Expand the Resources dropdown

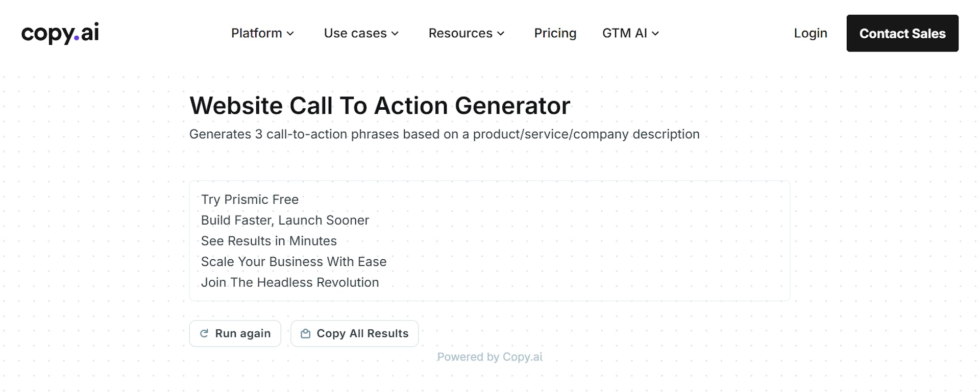pos(461,33)
